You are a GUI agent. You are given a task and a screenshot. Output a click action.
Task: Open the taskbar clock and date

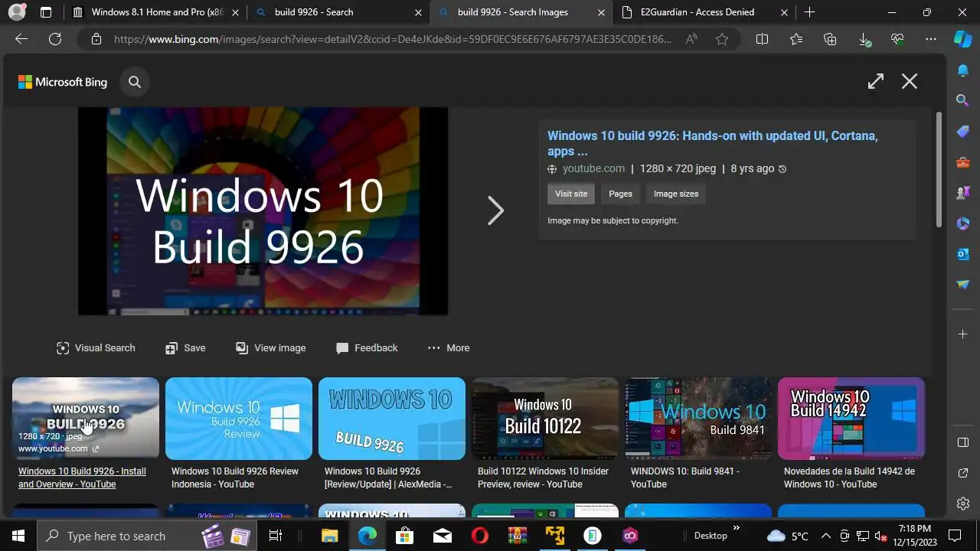(914, 535)
